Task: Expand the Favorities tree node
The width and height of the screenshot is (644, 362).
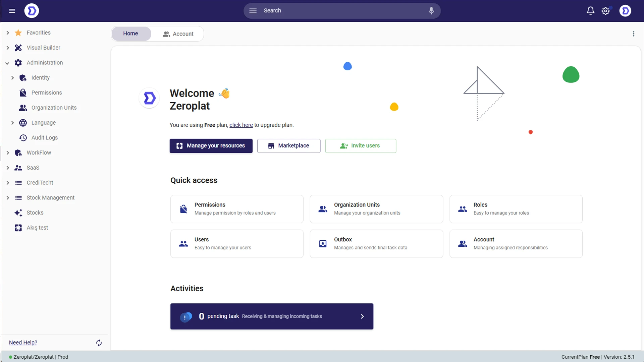Action: tap(8, 33)
